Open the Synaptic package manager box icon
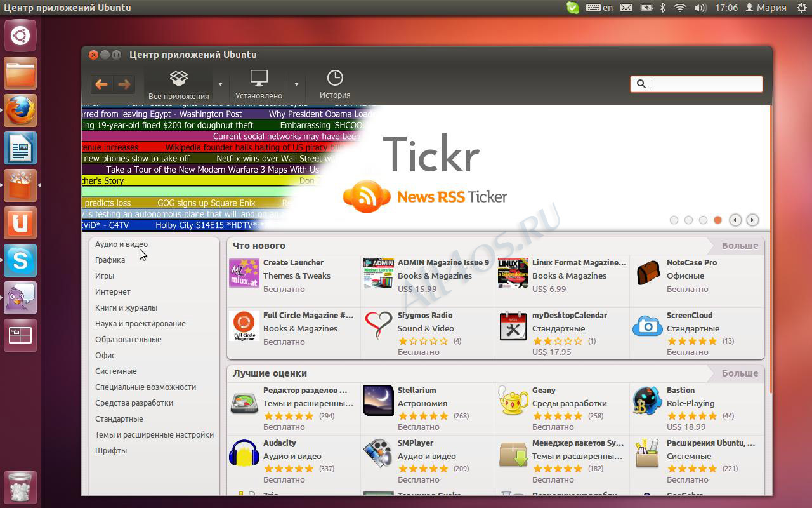812x508 pixels. click(x=513, y=453)
